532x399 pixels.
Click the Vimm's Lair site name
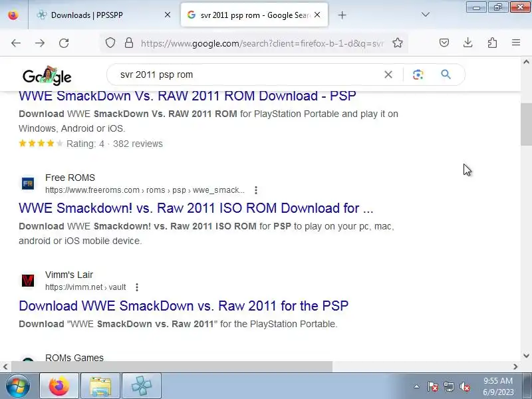click(x=69, y=275)
